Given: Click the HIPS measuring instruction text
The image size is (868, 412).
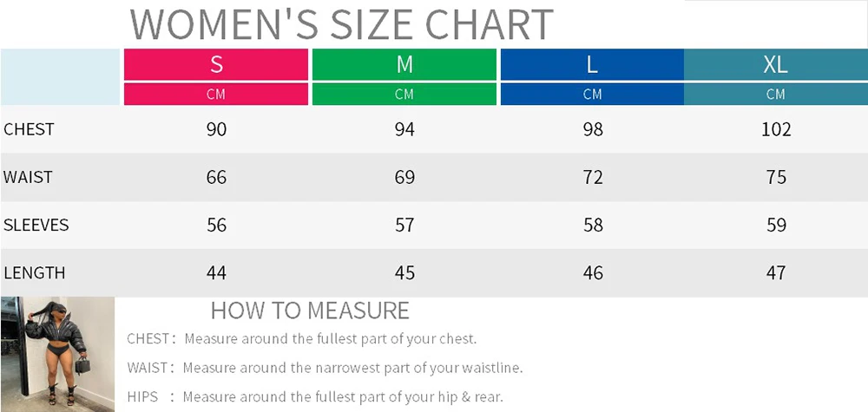Looking at the screenshot, I should [x=315, y=396].
